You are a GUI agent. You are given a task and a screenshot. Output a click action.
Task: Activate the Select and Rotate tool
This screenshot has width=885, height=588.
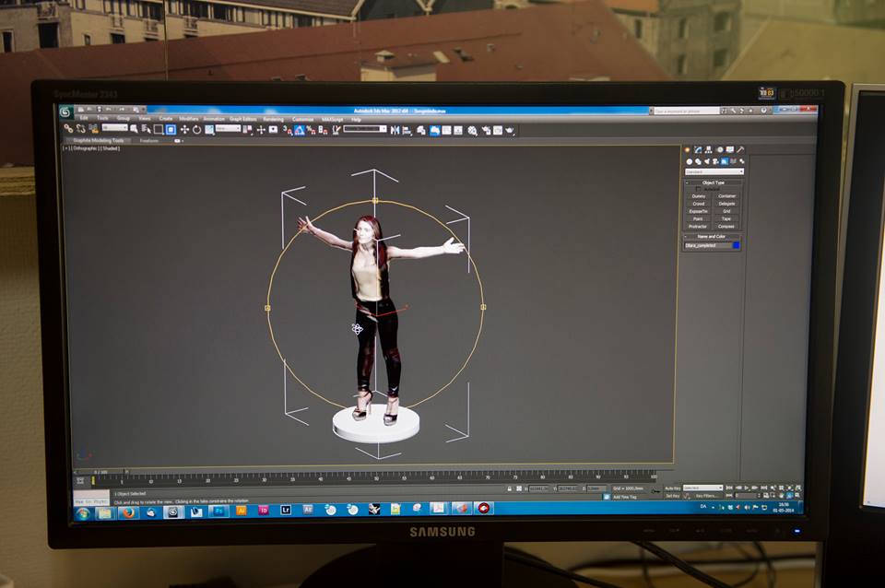[x=197, y=131]
